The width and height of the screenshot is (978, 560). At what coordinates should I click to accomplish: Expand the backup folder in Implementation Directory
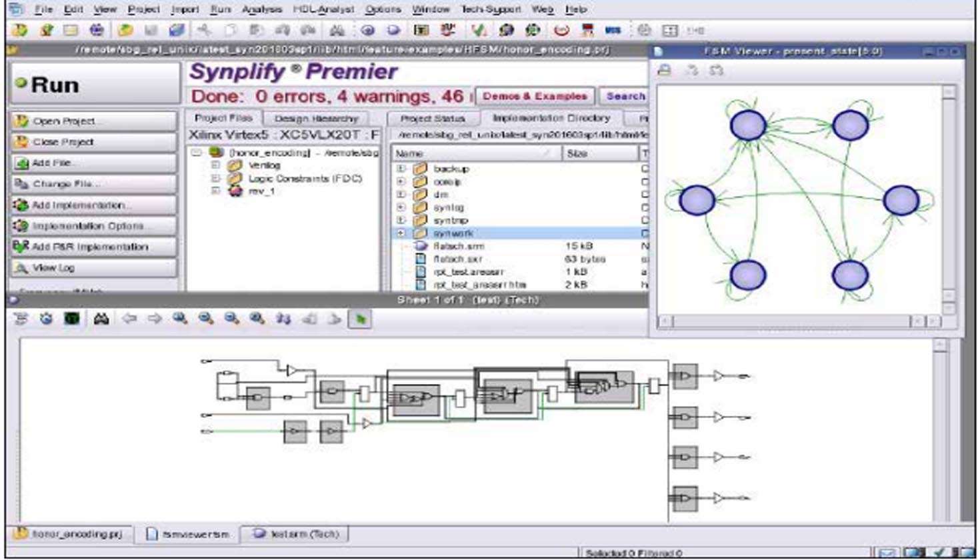(401, 169)
